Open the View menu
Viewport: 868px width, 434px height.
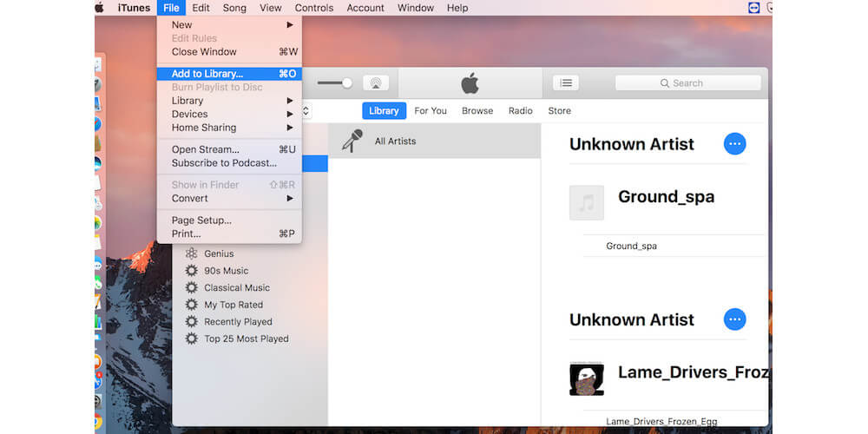tap(271, 8)
